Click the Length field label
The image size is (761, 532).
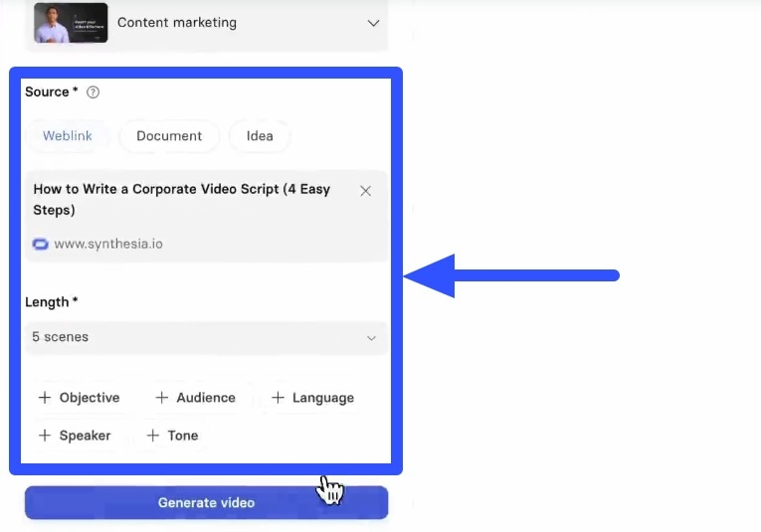[47, 302]
